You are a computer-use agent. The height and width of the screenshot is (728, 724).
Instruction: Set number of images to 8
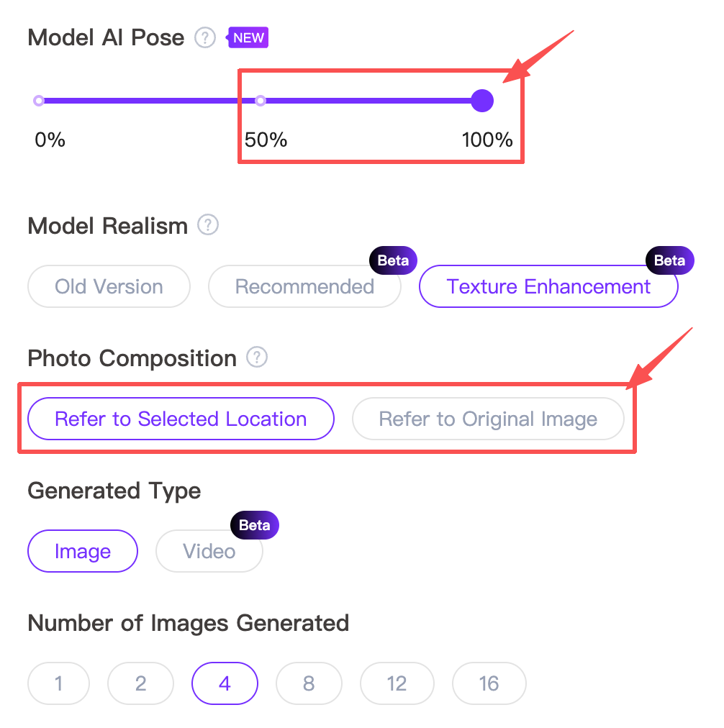tap(309, 683)
